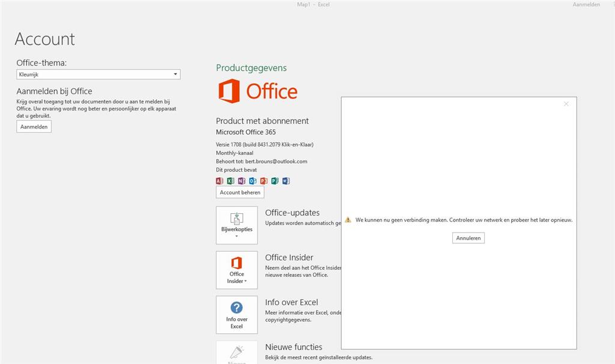Click the Publisher product icon

click(x=275, y=181)
